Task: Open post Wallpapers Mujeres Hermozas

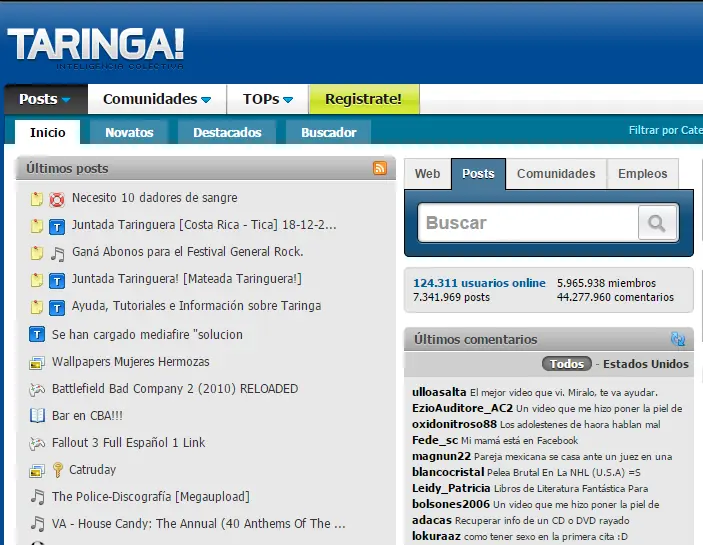Action: (130, 362)
